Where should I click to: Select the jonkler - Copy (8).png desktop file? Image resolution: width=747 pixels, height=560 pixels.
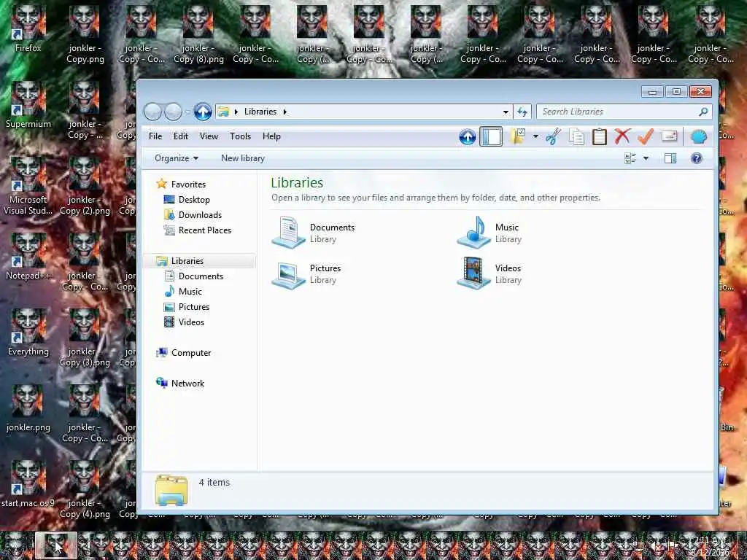(x=198, y=34)
